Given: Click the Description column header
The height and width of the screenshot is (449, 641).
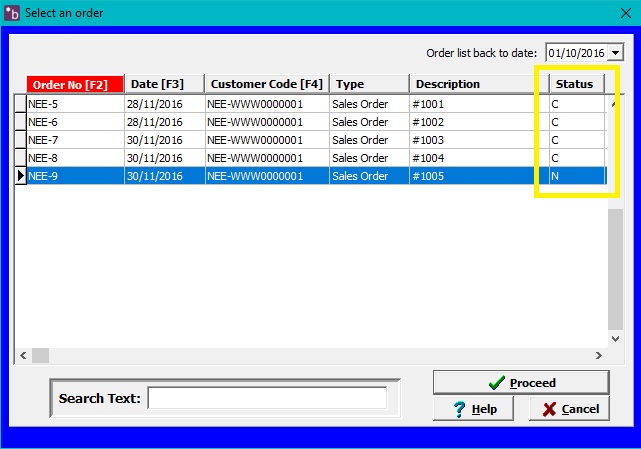Looking at the screenshot, I should (x=479, y=84).
